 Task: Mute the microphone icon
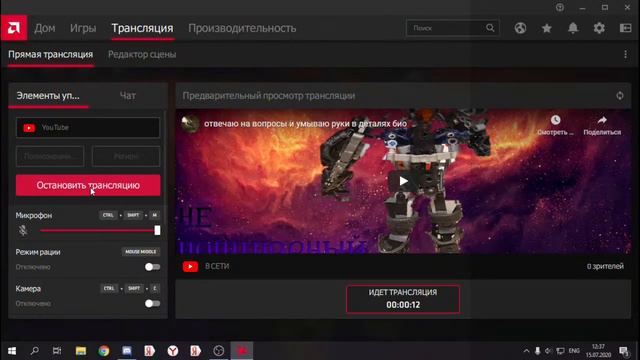(23, 231)
